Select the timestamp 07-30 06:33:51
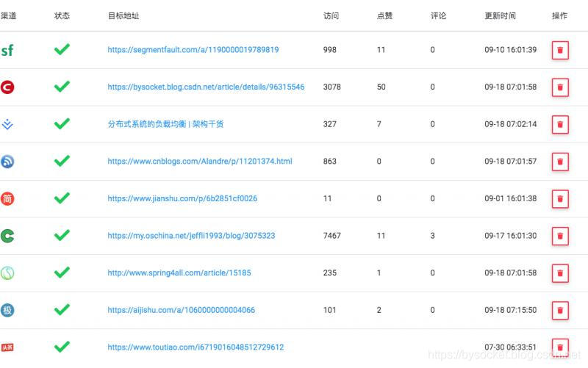Viewport: 588px width, 368px height. pyautogui.click(x=510, y=347)
